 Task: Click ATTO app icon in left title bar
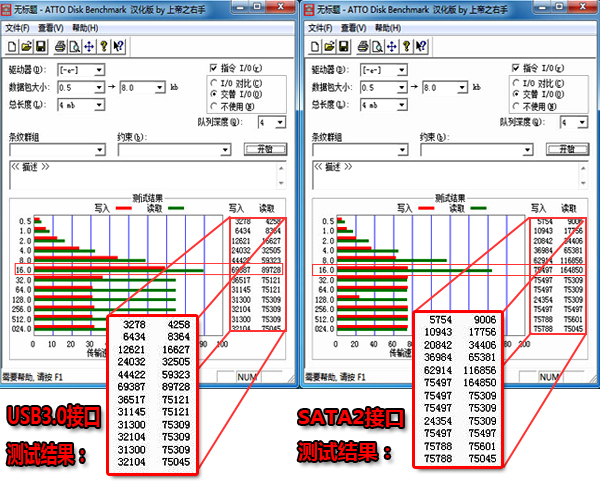coord(6,9)
